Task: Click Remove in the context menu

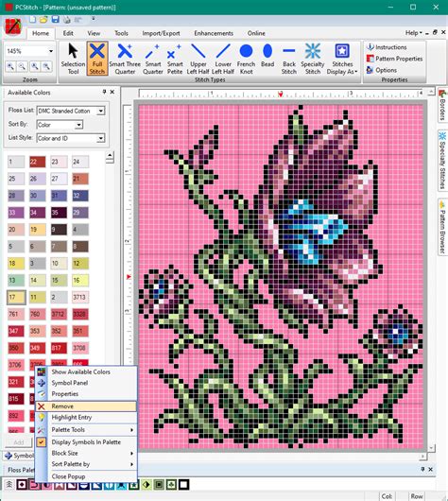Action: tap(86, 406)
